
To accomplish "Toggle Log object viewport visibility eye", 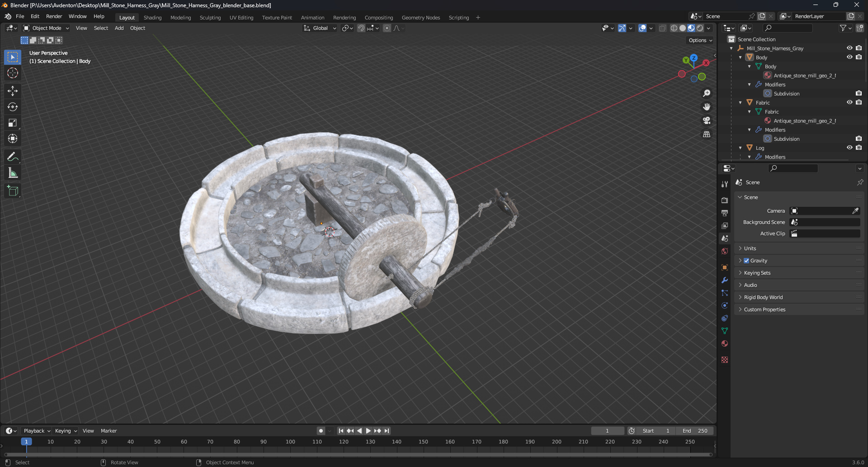I will click(849, 148).
